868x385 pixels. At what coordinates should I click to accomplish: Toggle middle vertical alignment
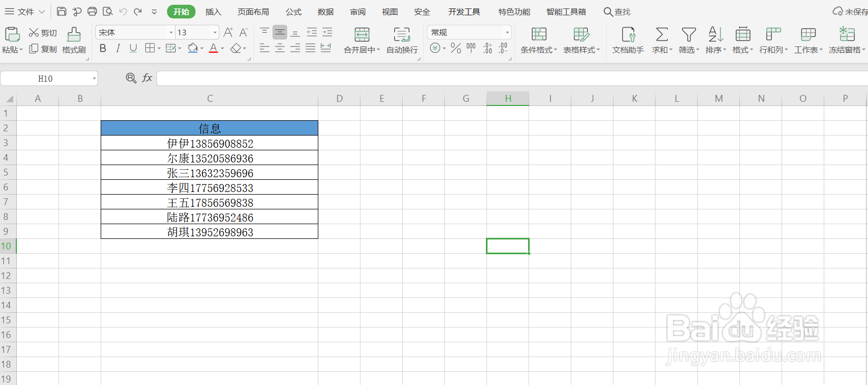[x=280, y=32]
